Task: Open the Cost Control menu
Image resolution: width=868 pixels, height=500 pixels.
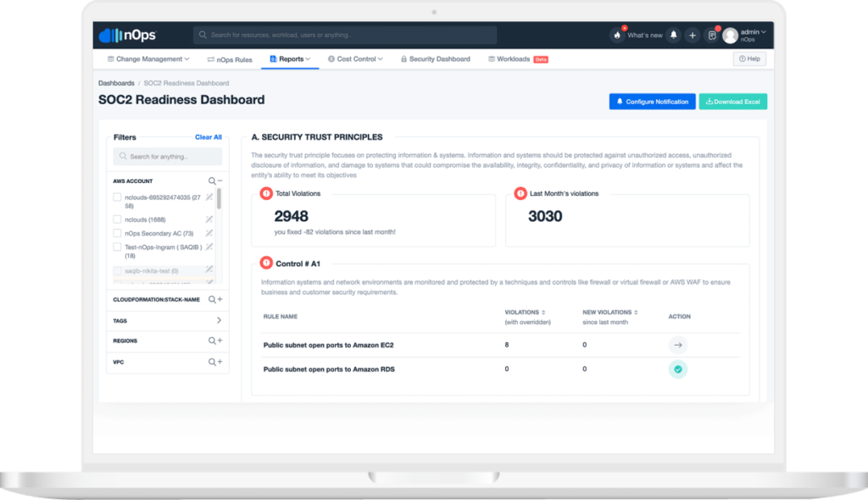Action: pos(355,58)
